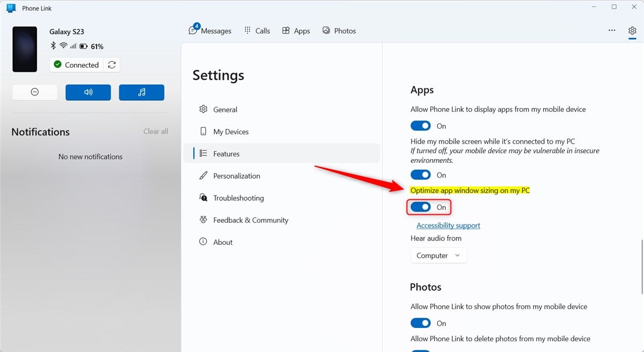
Task: Disable displaying apps from my mobile device
Action: click(x=421, y=126)
